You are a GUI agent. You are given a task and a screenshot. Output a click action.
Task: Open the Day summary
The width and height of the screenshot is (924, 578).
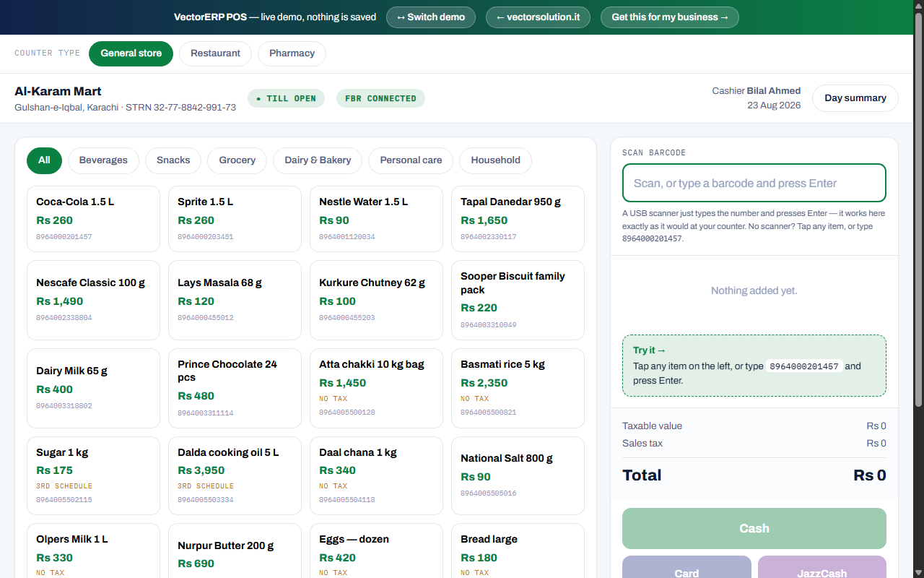(855, 98)
